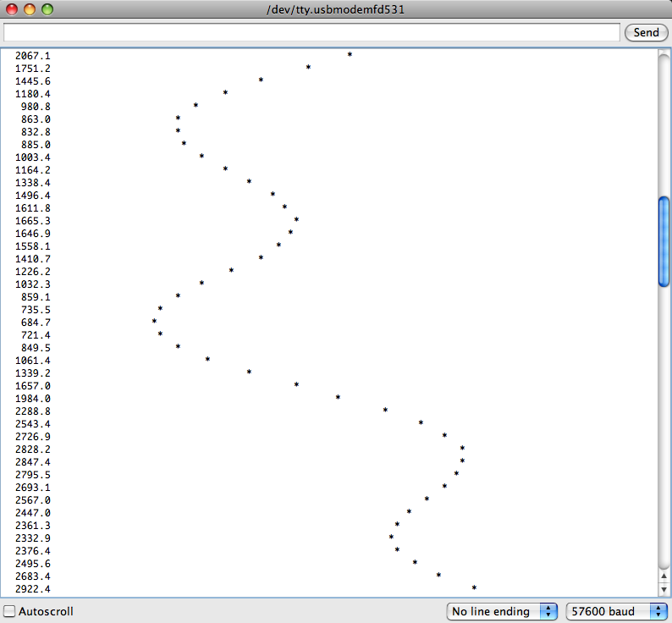Select the value 2288.8
This screenshot has height=623, width=672.
point(32,411)
